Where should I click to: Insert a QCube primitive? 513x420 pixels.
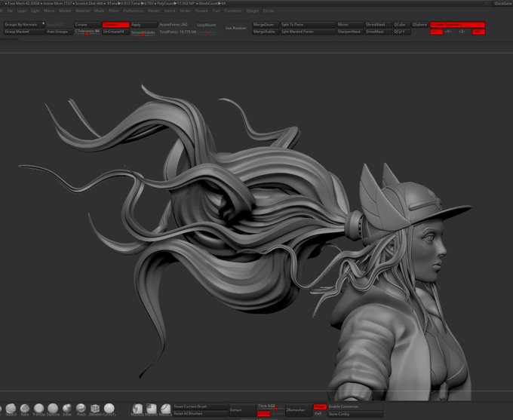click(x=401, y=25)
